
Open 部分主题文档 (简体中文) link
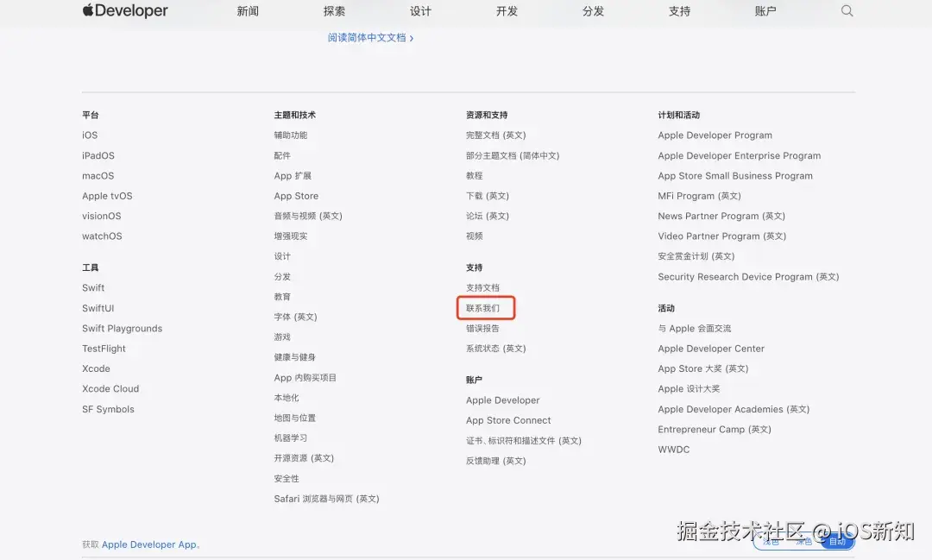pos(513,155)
